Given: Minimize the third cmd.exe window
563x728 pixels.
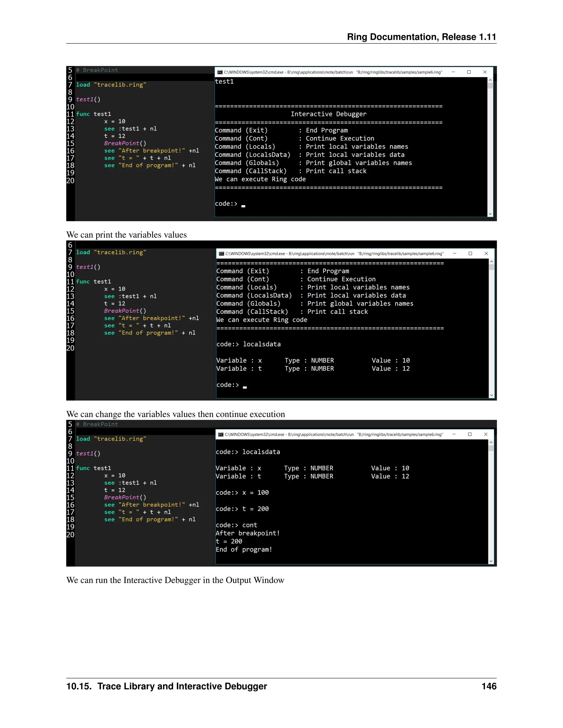Looking at the screenshot, I should [x=454, y=434].
